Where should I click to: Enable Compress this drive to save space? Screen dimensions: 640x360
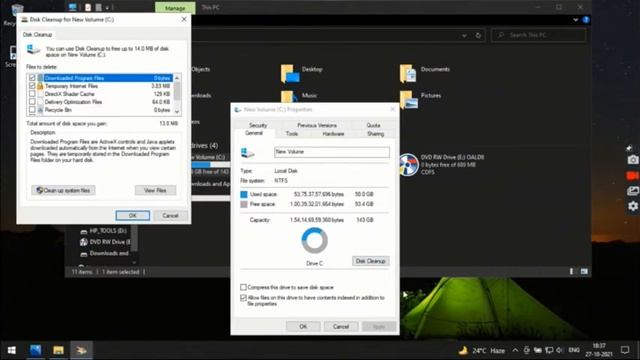coord(243,287)
